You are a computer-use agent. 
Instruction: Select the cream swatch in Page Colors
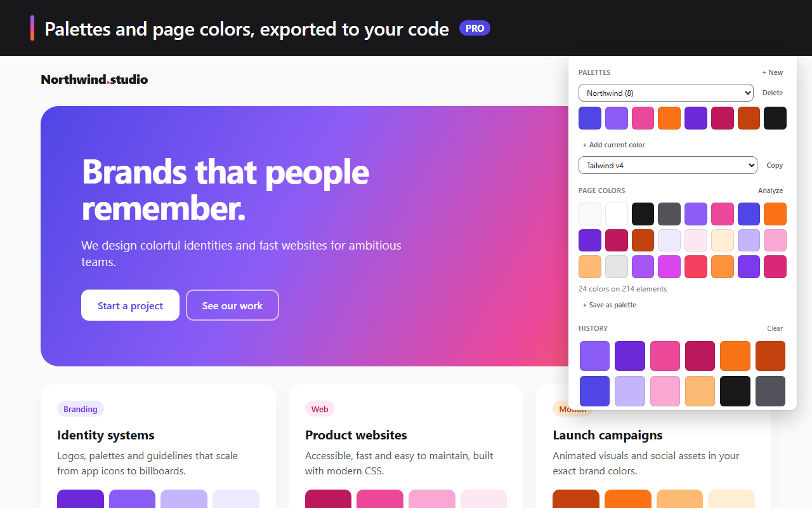tap(722, 240)
